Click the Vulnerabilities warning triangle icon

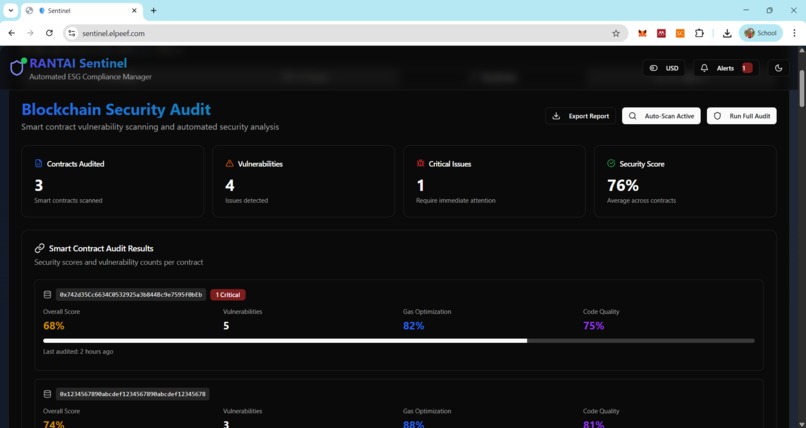(x=229, y=163)
